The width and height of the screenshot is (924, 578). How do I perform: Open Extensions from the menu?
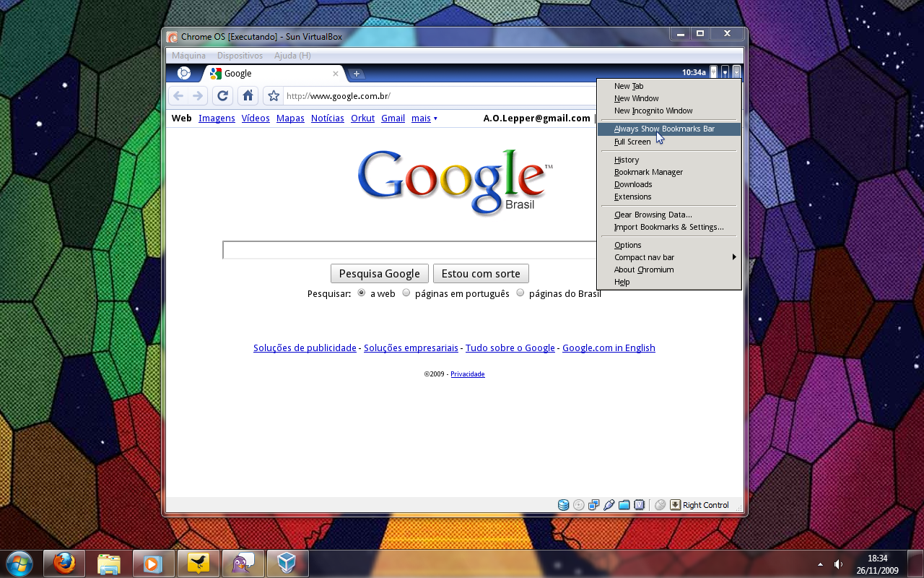pyautogui.click(x=669, y=197)
